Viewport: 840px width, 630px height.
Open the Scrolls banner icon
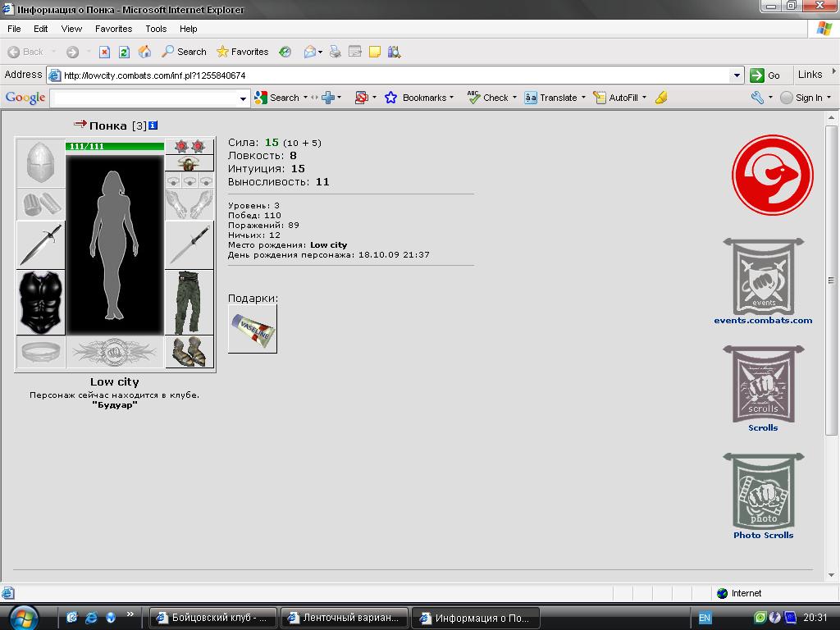click(x=764, y=384)
